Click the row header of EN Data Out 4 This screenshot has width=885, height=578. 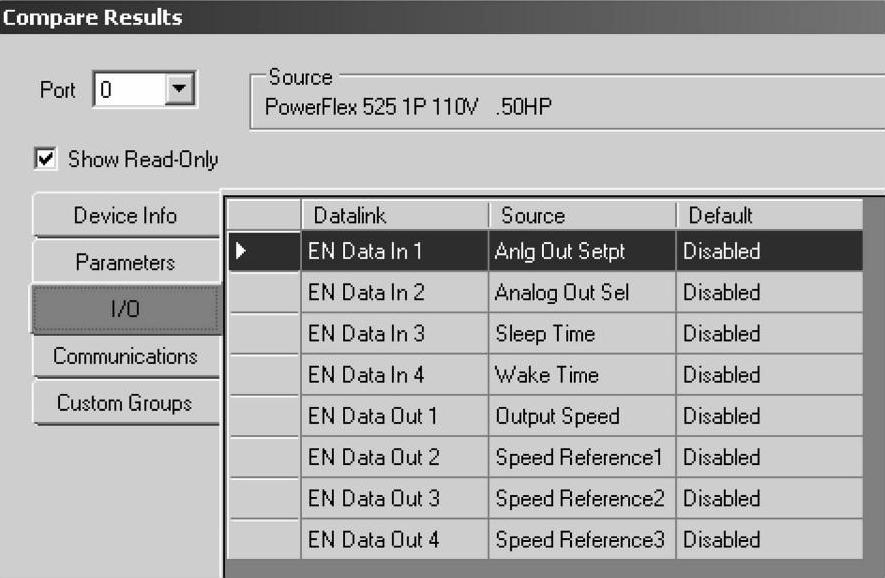point(264,539)
